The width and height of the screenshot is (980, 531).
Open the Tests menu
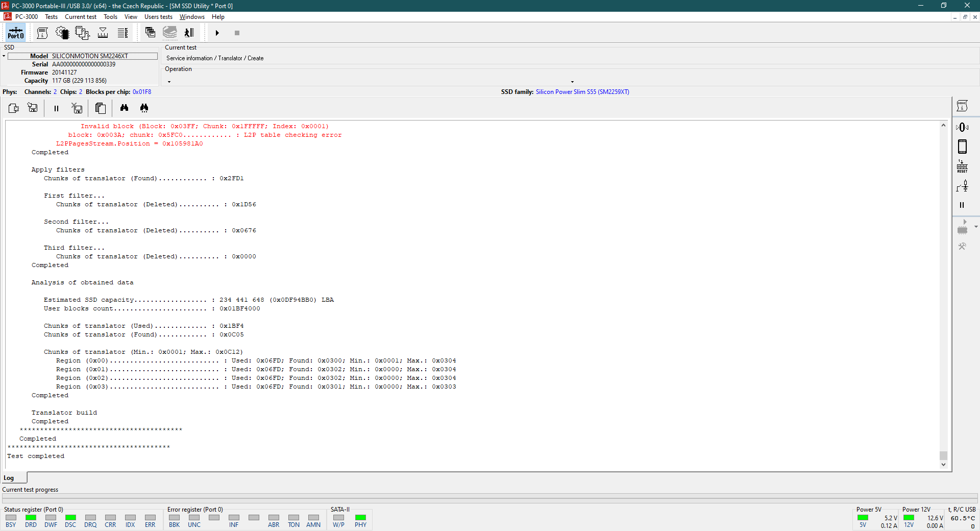tap(51, 17)
